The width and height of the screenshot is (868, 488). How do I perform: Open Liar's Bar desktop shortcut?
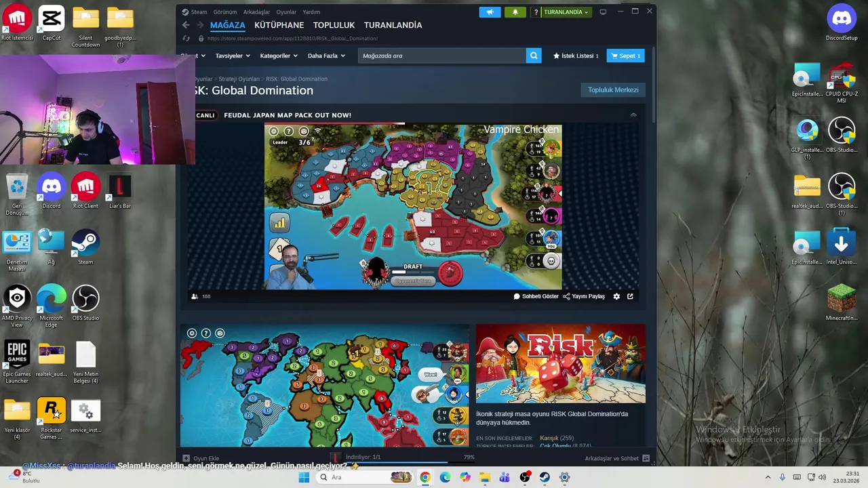click(x=120, y=191)
